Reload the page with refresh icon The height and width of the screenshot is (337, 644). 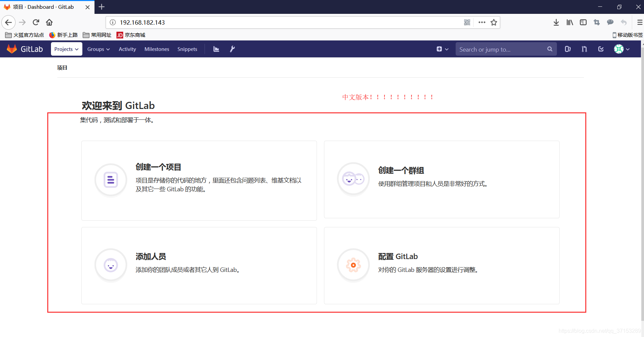36,22
